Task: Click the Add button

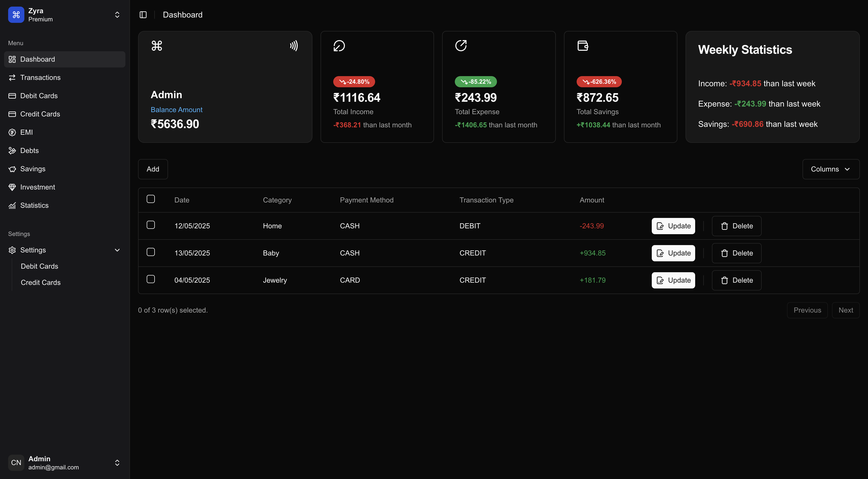Action: [x=153, y=169]
